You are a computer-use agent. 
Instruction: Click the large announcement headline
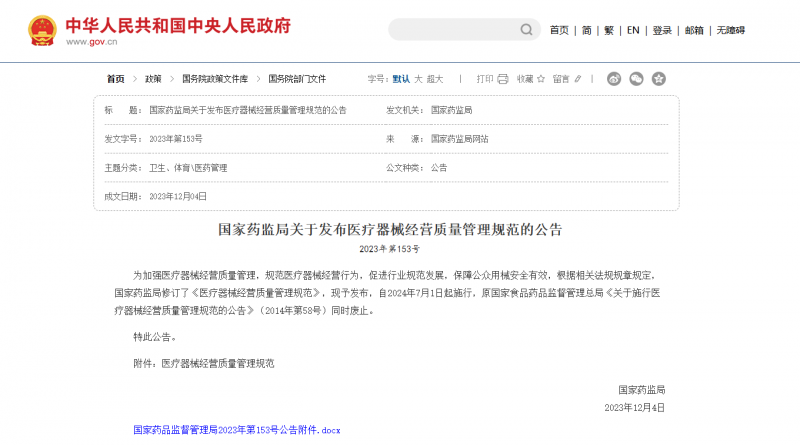[390, 230]
